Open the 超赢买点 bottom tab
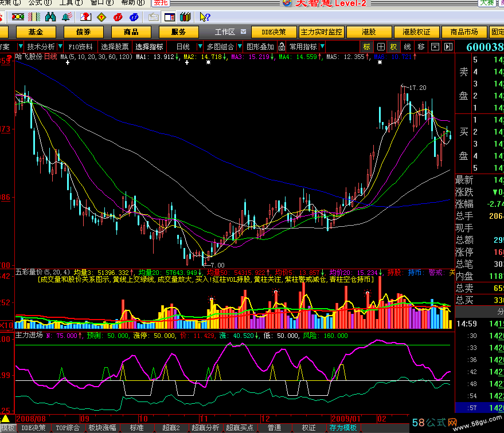The width and height of the screenshot is (504, 433). pos(240,428)
